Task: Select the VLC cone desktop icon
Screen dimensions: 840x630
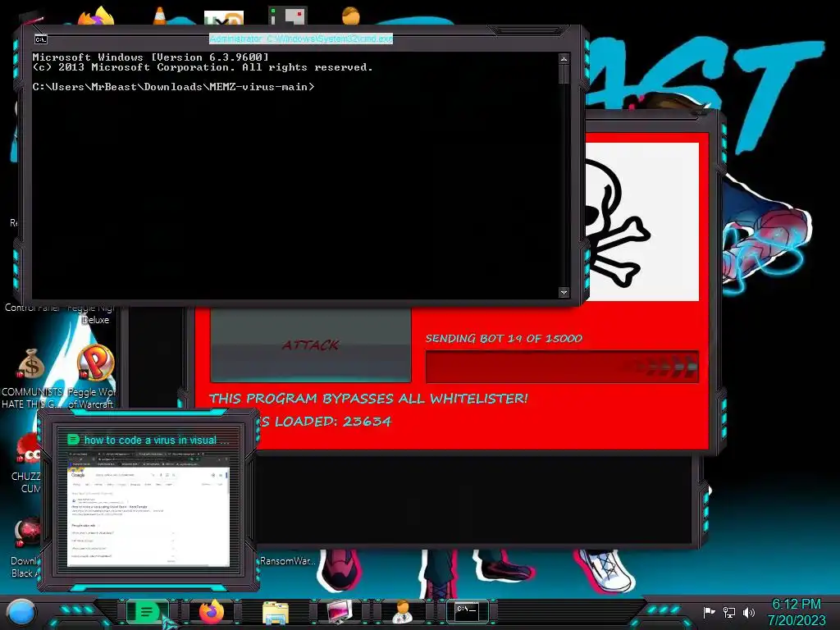Action: [x=160, y=16]
